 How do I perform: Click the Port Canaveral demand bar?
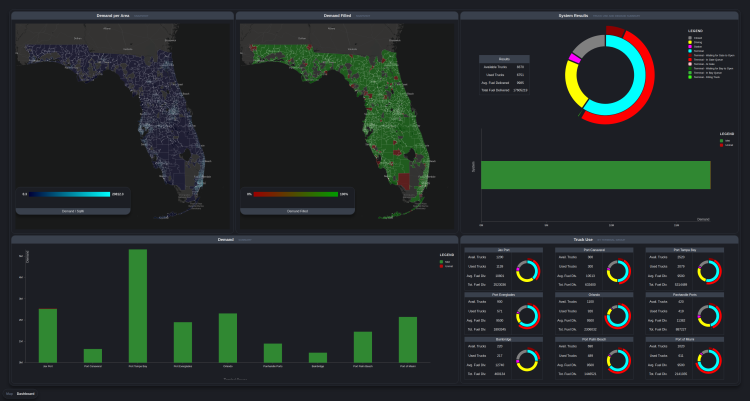click(x=93, y=356)
